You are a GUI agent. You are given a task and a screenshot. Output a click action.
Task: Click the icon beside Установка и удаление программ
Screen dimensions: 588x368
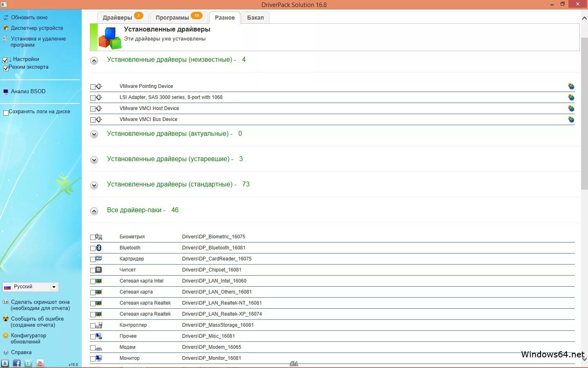(6, 38)
